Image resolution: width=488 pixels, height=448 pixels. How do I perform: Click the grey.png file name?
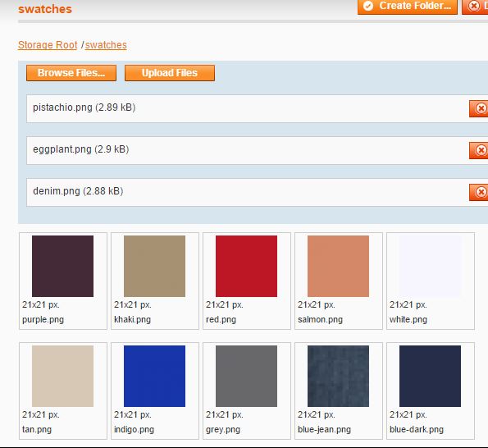tap(223, 430)
